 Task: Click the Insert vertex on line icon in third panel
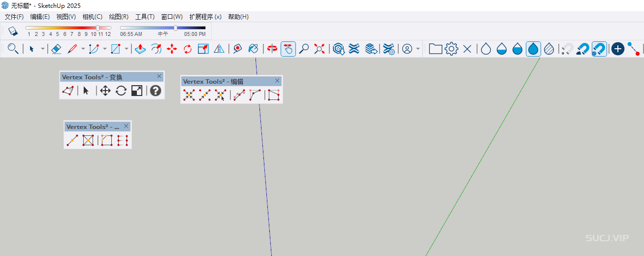coord(72,140)
